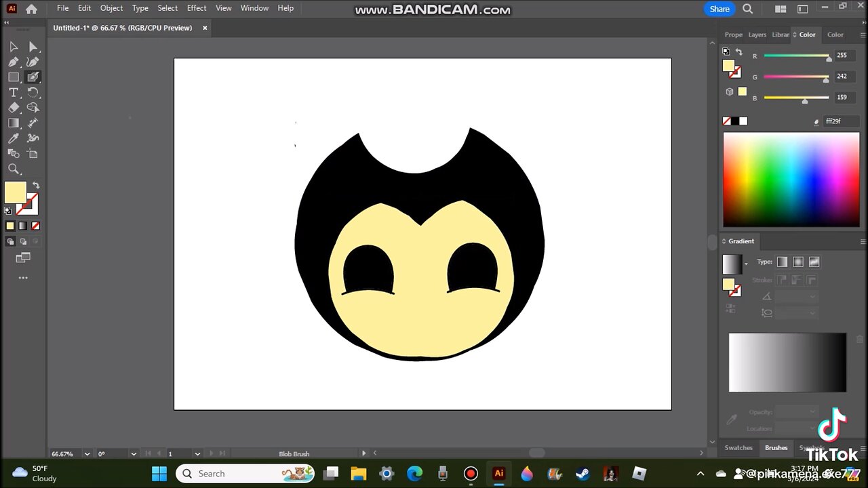The height and width of the screenshot is (488, 868).
Task: Click the Share button
Action: click(x=719, y=9)
